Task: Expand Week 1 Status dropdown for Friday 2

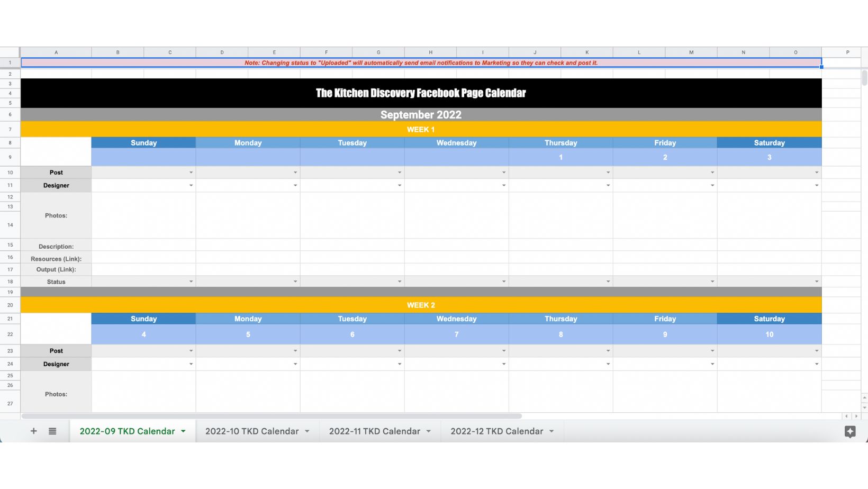Action: point(712,282)
